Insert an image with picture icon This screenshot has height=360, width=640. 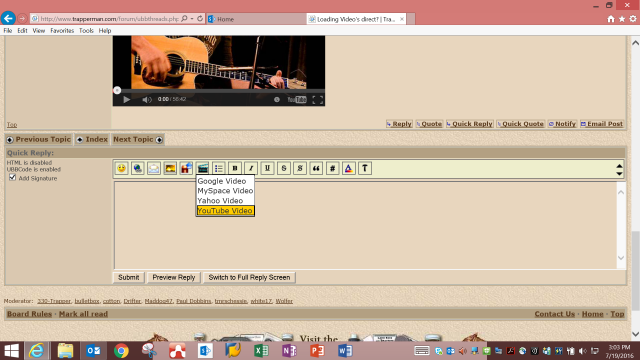pyautogui.click(x=170, y=168)
